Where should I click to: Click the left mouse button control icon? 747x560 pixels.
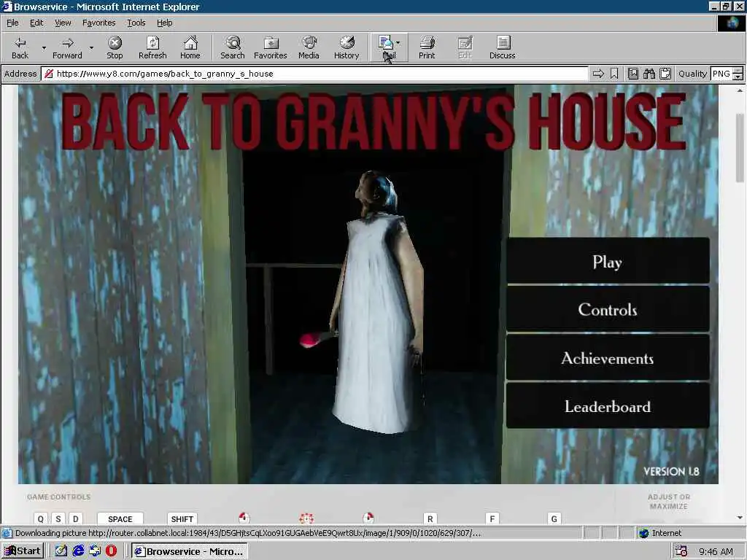pos(244,518)
